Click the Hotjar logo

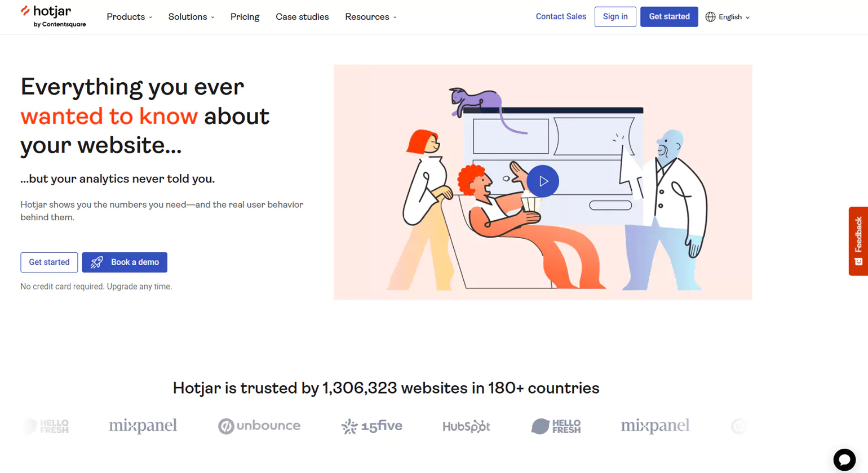pyautogui.click(x=54, y=16)
